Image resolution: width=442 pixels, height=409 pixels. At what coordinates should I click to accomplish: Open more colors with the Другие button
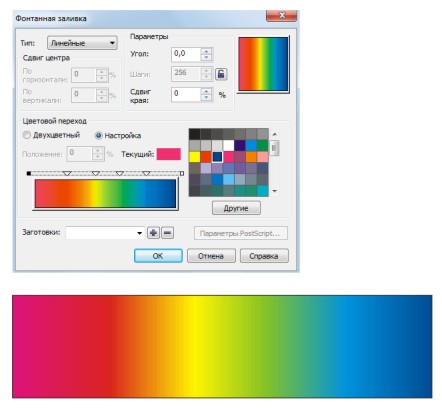coord(236,208)
